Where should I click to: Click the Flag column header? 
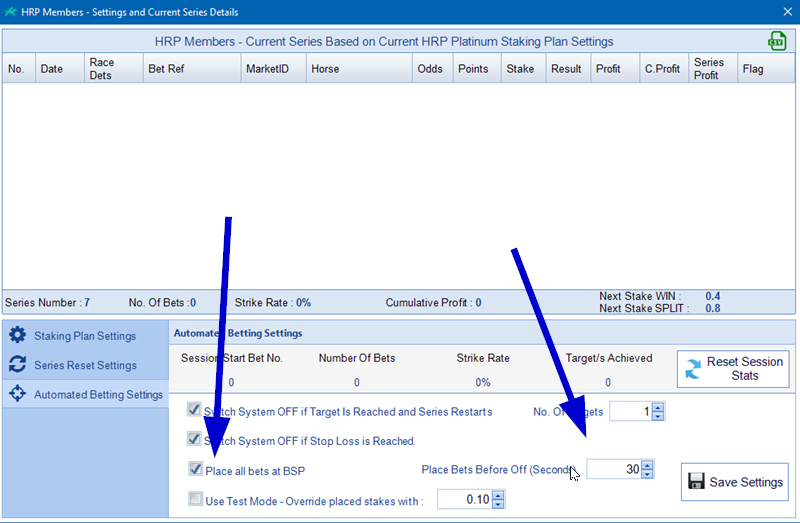pyautogui.click(x=765, y=68)
